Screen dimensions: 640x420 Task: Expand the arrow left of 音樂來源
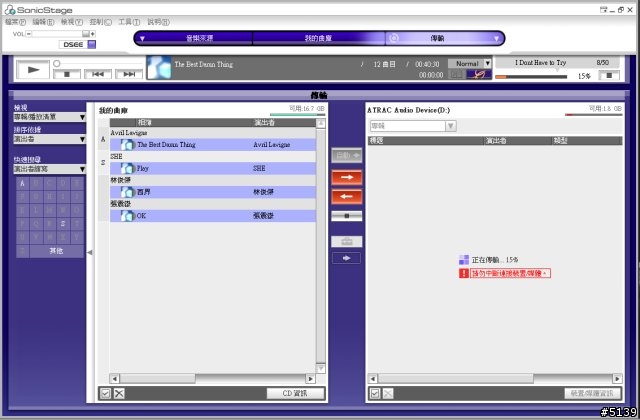[x=142, y=39]
